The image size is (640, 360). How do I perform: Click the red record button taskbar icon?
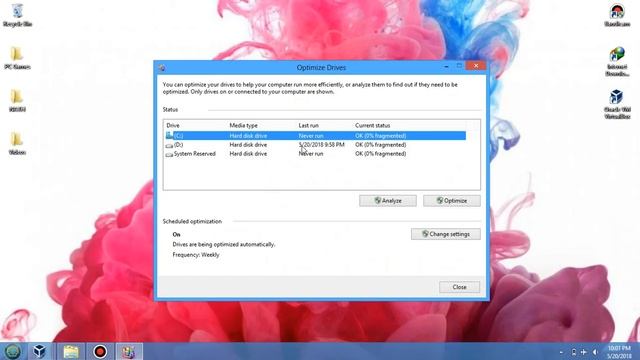[100, 351]
